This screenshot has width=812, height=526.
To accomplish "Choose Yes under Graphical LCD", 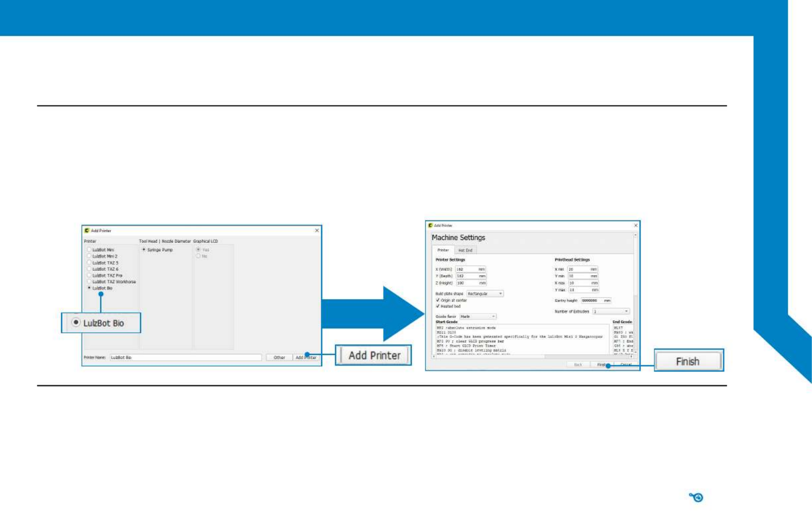I will pos(198,250).
